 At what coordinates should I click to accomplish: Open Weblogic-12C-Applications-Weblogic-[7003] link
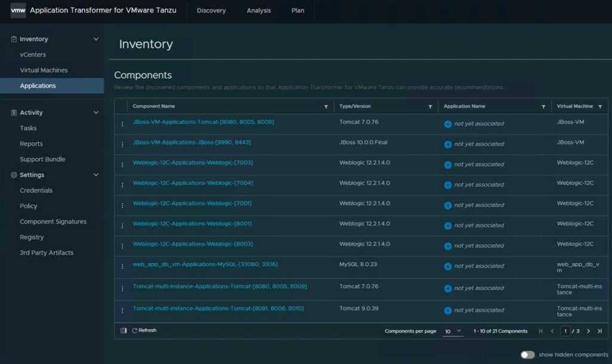point(193,163)
